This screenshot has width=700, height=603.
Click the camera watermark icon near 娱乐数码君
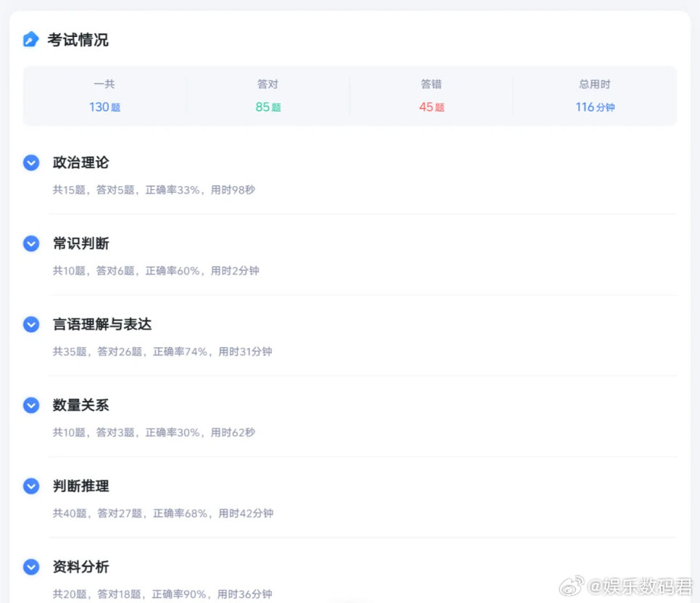pos(572,584)
